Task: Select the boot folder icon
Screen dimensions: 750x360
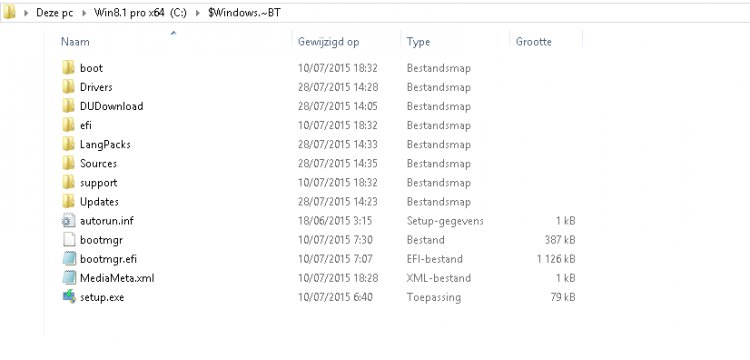Action: [69, 68]
